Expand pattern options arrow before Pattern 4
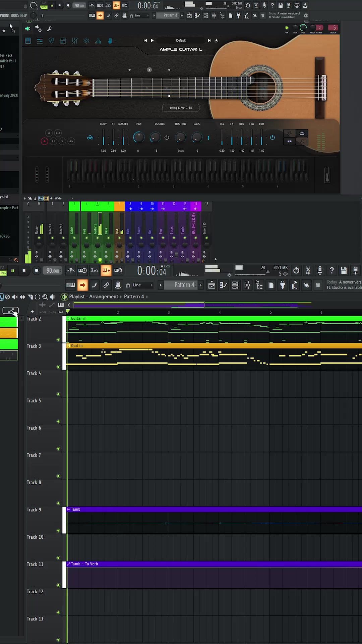The image size is (362, 644). pyautogui.click(x=161, y=285)
